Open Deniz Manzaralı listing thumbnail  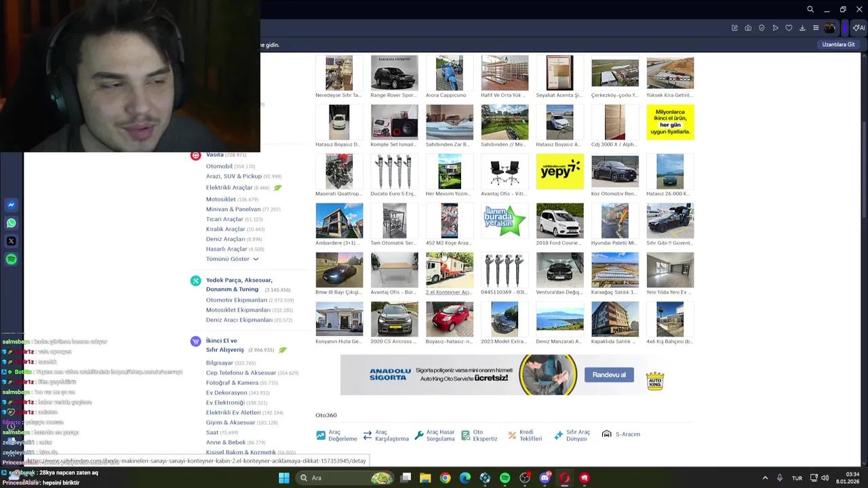click(559, 319)
